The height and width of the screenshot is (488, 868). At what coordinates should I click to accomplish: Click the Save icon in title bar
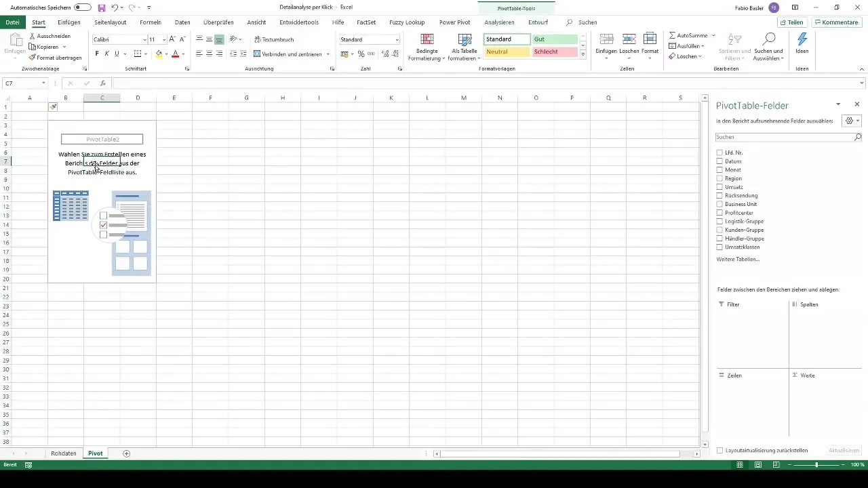(x=102, y=7)
